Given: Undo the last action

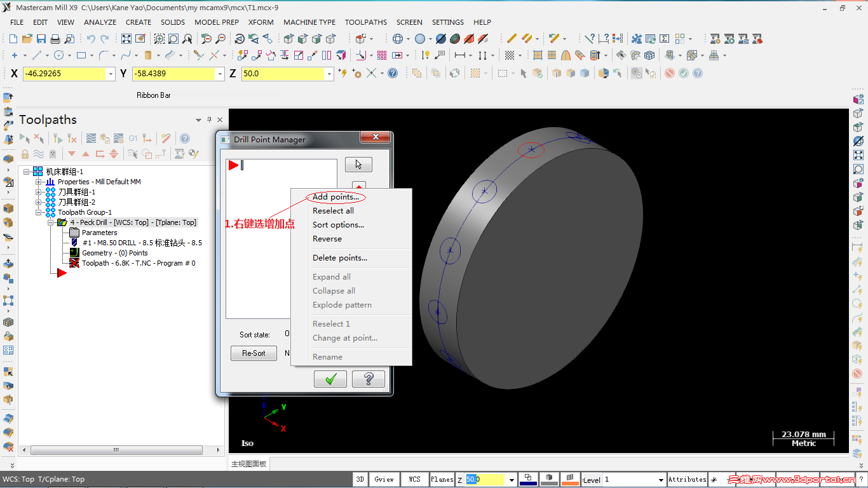Looking at the screenshot, I should 91,39.
